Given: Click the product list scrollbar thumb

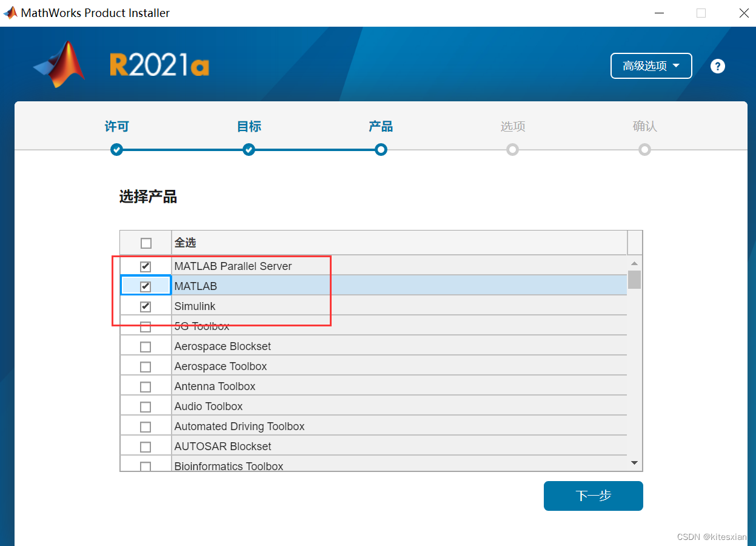Looking at the screenshot, I should (x=635, y=279).
